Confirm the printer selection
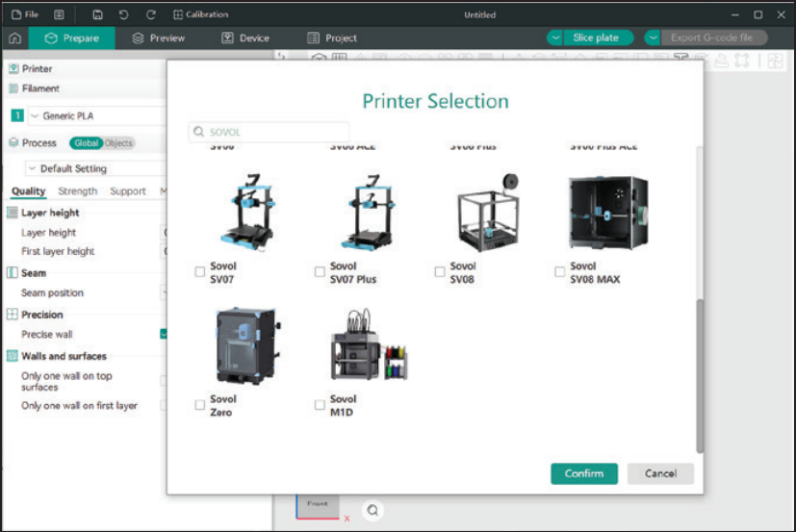The height and width of the screenshot is (532, 796). click(x=584, y=473)
